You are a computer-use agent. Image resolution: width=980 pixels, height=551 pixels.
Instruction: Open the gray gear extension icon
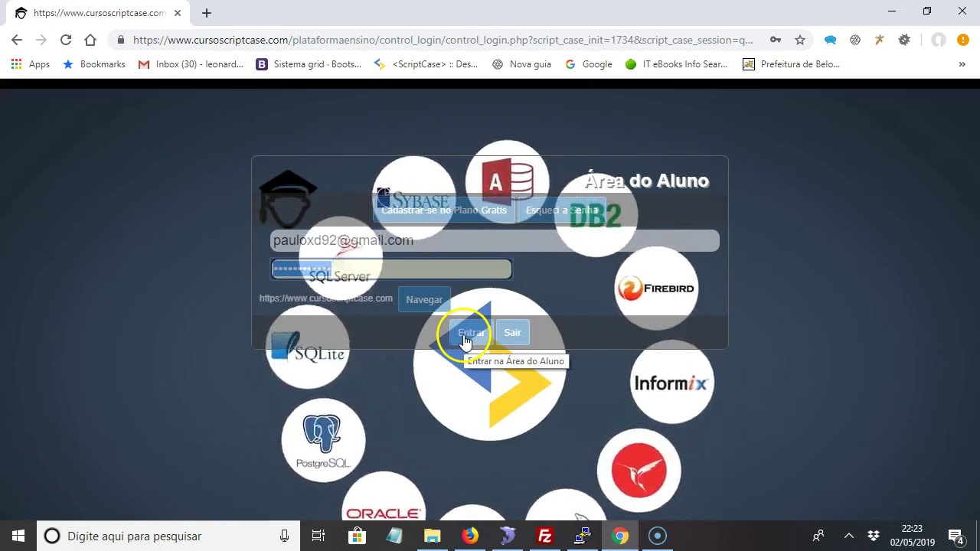click(x=904, y=40)
